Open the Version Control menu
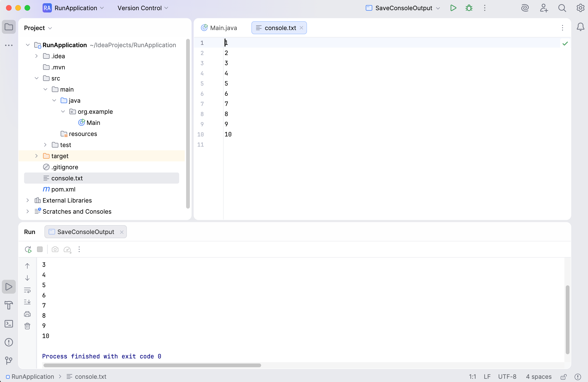 [x=143, y=8]
